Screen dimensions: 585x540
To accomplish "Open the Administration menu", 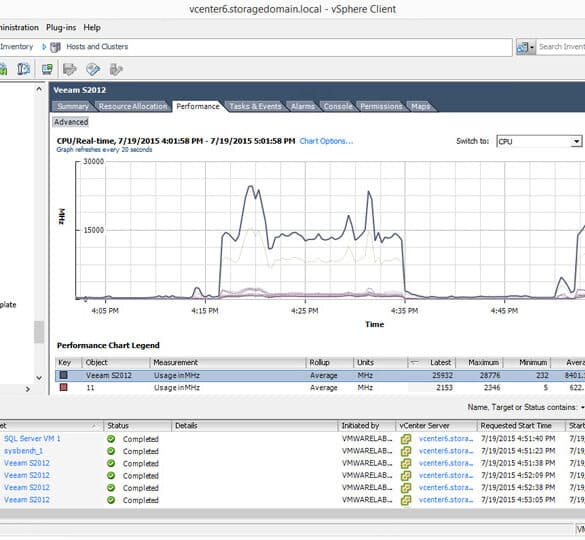I will click(x=19, y=28).
